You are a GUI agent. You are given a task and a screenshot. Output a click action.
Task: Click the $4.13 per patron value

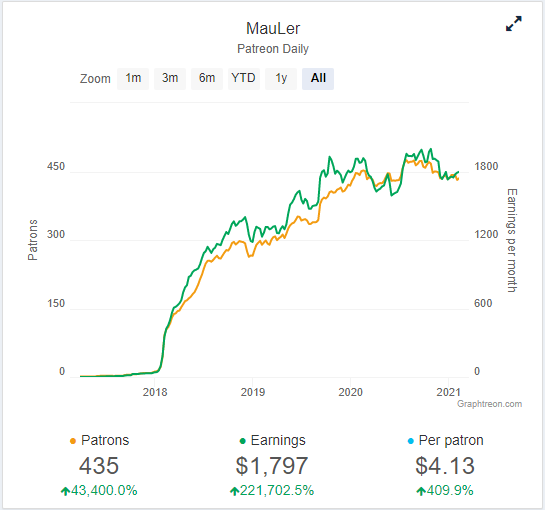coord(445,466)
